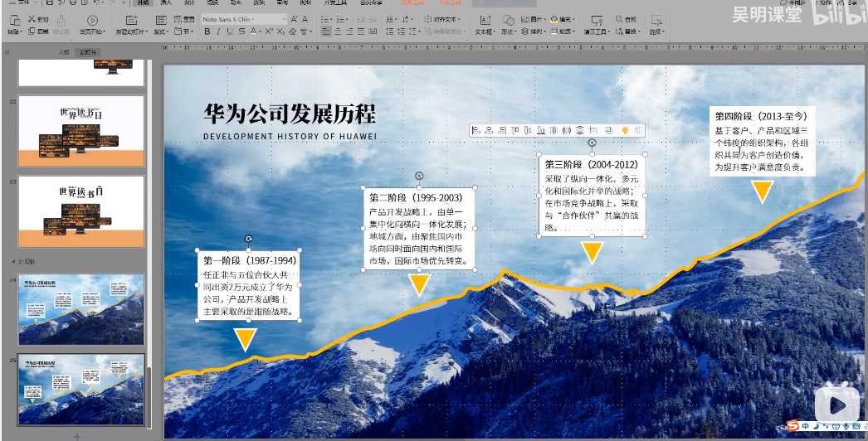
Task: Click the Copy (复制) icon
Action: (32, 31)
